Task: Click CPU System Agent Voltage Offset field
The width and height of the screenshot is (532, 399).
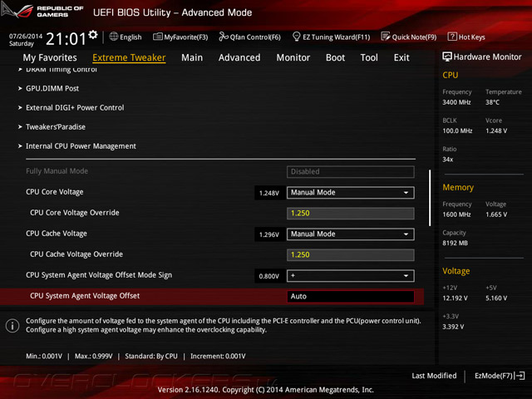Action: 351,297
